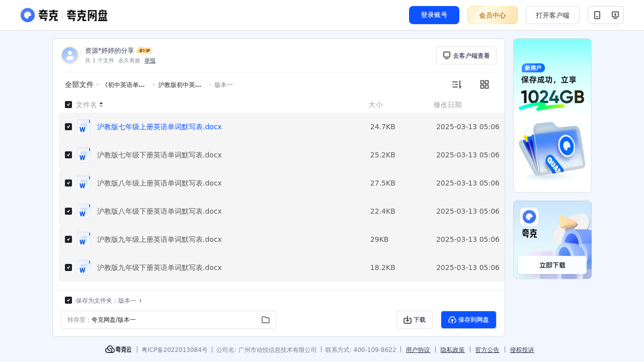Click 立即下载 in Quark ad
Image resolution: width=644 pixels, height=362 pixels.
click(552, 265)
